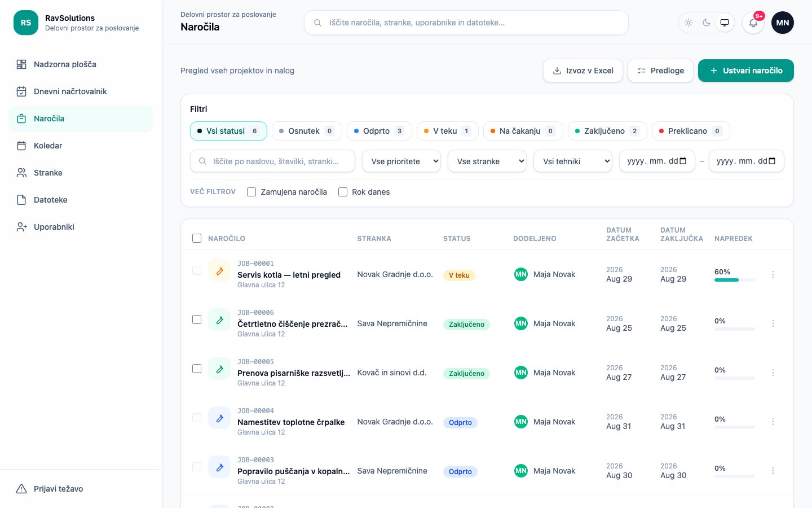812x508 pixels.
Task: Open row actions for JOB-00001
Action: 773,274
